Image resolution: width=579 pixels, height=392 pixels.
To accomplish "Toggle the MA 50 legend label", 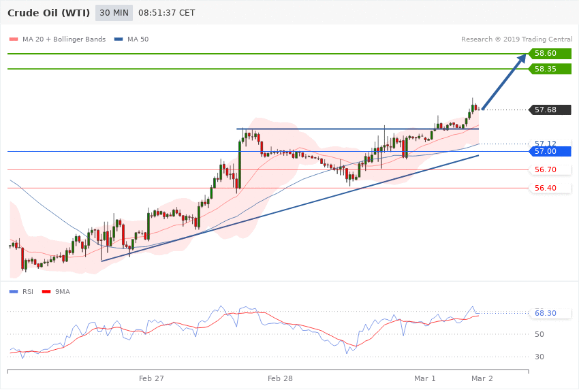I will (x=138, y=39).
